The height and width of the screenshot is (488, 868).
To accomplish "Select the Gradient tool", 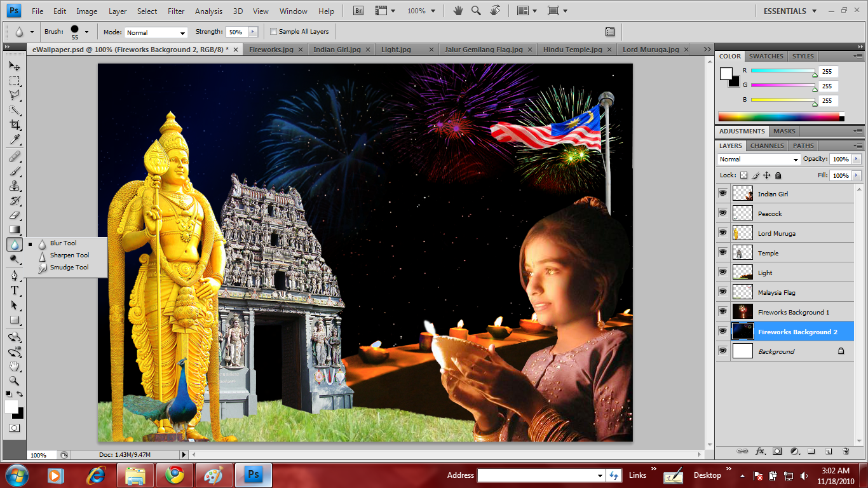I will [14, 230].
